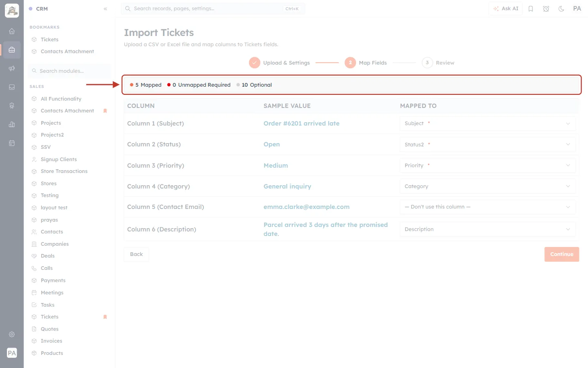The image size is (588, 368).
Task: Open the settings gear icon in the left rail
Action: click(12, 334)
